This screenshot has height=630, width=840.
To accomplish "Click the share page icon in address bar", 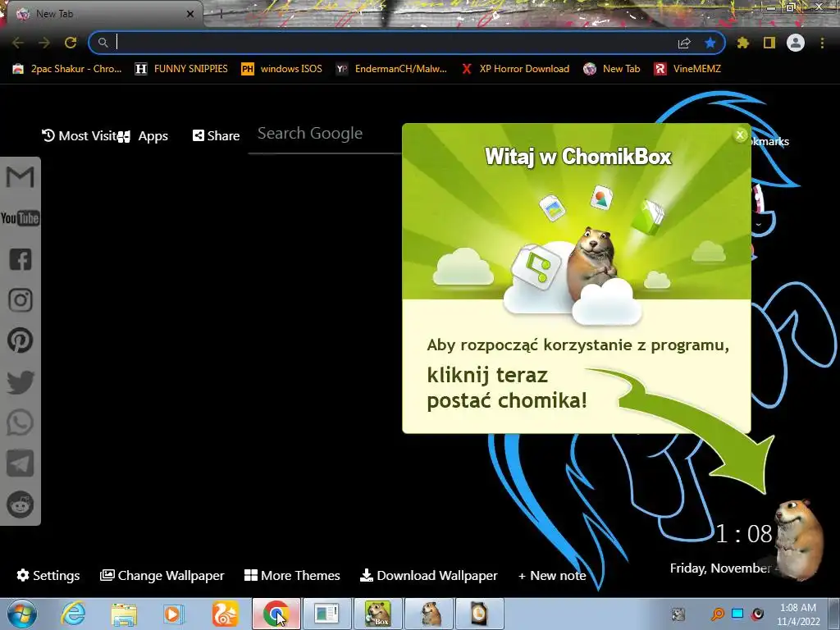I will click(684, 43).
